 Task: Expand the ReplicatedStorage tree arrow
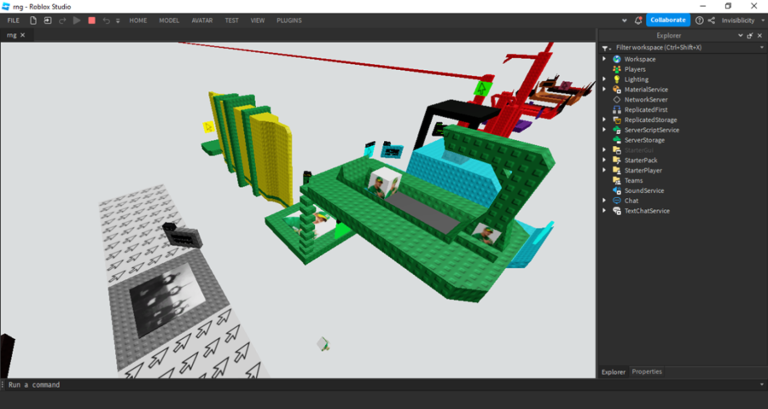coord(604,120)
